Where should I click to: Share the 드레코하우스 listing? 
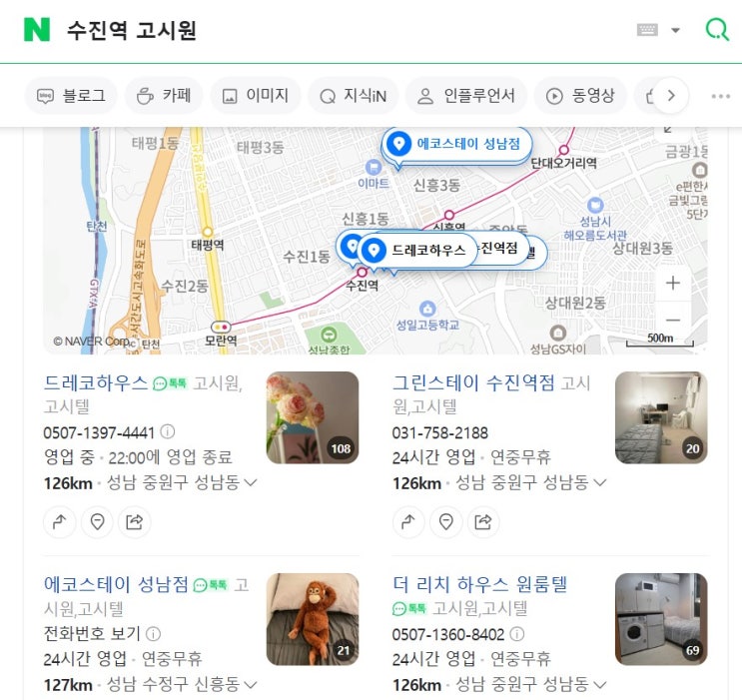click(x=134, y=522)
